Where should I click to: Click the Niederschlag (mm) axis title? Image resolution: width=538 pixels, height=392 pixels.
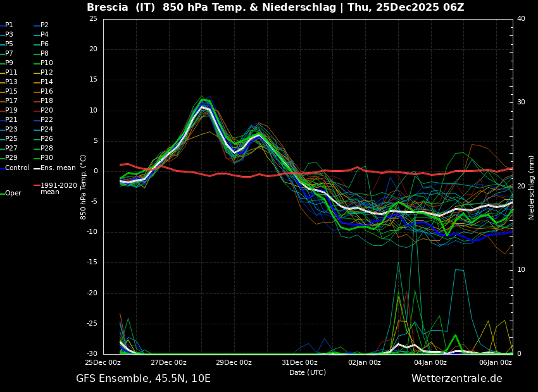point(532,187)
